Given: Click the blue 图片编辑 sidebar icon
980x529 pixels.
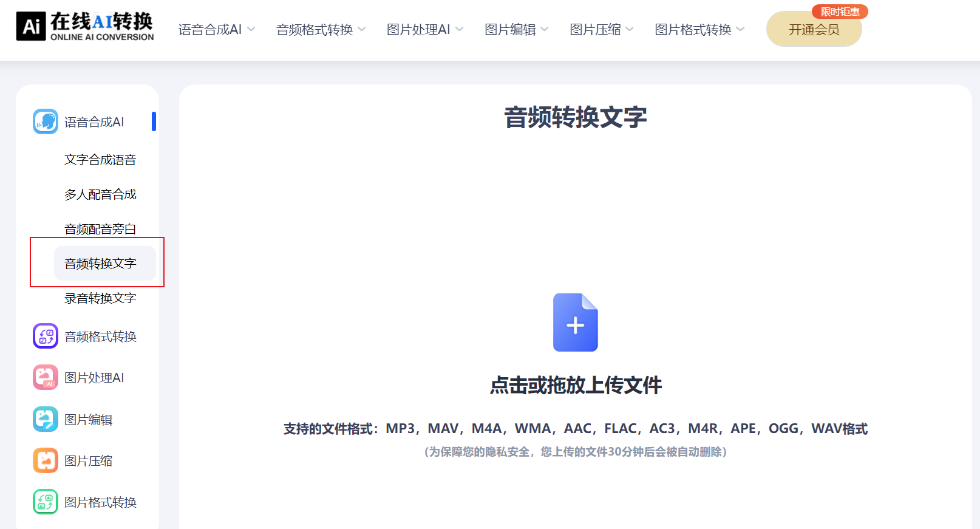Looking at the screenshot, I should pos(46,419).
